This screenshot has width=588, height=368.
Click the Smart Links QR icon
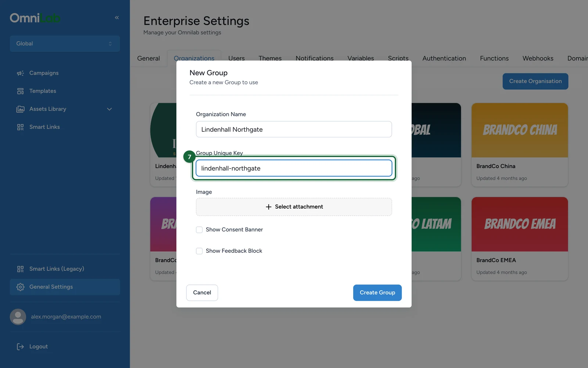click(20, 127)
